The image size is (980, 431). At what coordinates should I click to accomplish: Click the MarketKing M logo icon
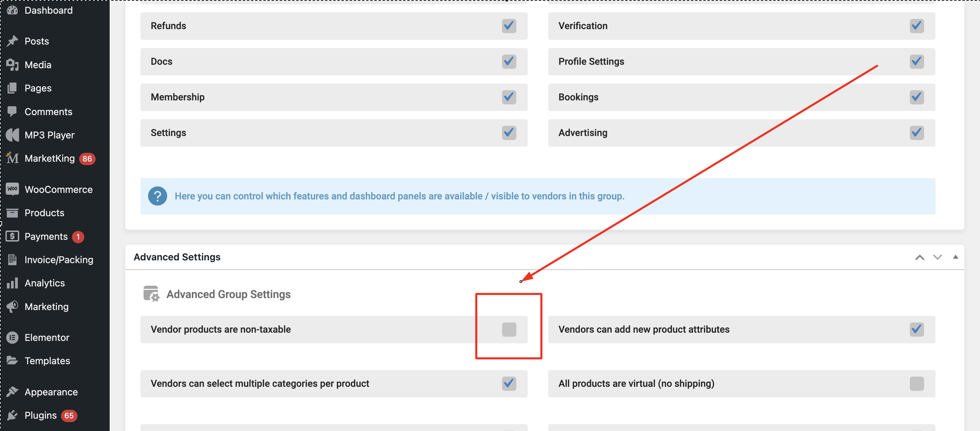pos(12,158)
